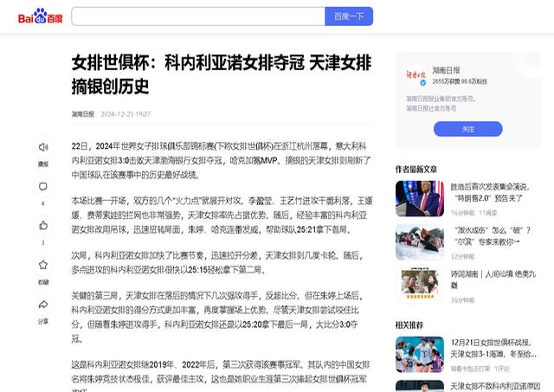Click the 收藏 label under the star icon
The height and width of the screenshot is (392, 554).
click(43, 282)
